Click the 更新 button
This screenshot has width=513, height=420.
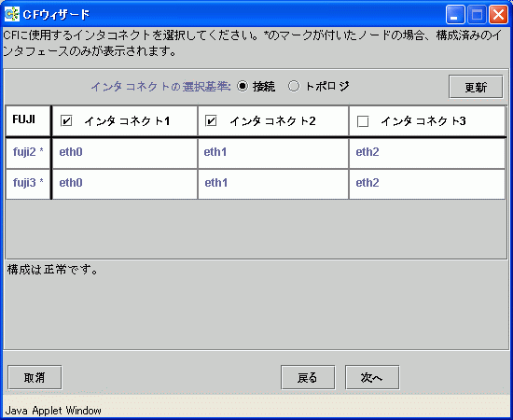click(x=476, y=87)
